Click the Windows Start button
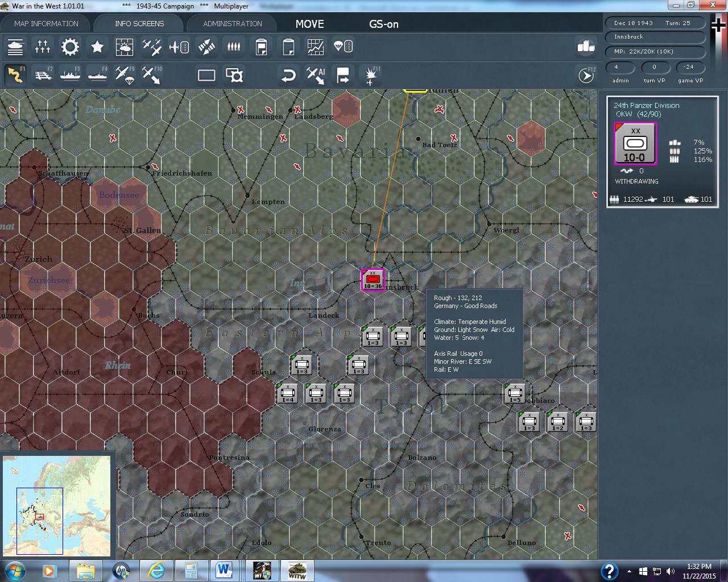Screen dimensions: 728x582 coord(14,569)
